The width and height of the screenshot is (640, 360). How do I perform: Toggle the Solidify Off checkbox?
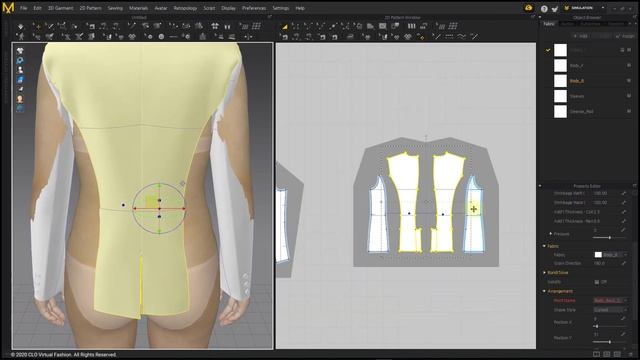597,282
